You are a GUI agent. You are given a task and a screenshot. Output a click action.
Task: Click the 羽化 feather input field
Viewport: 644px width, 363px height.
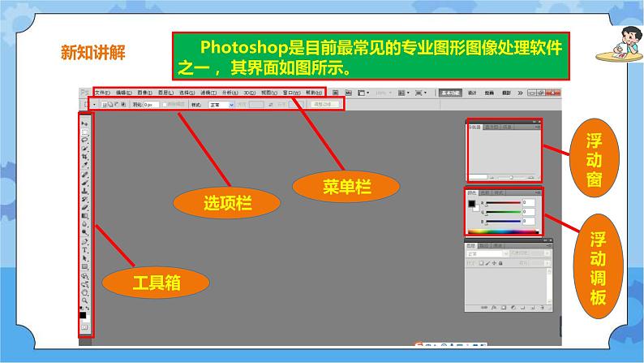click(151, 105)
